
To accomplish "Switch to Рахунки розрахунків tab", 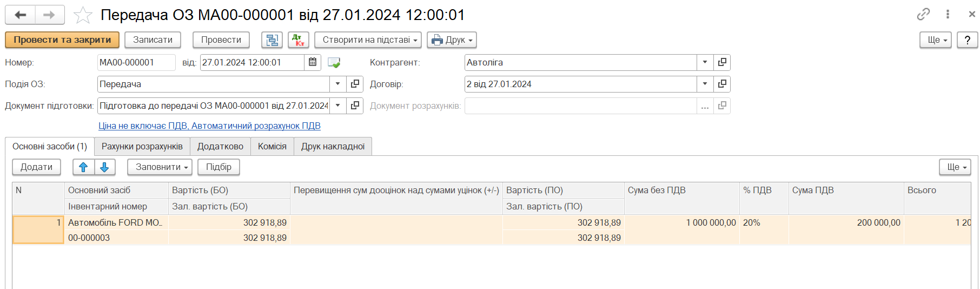I will 142,147.
